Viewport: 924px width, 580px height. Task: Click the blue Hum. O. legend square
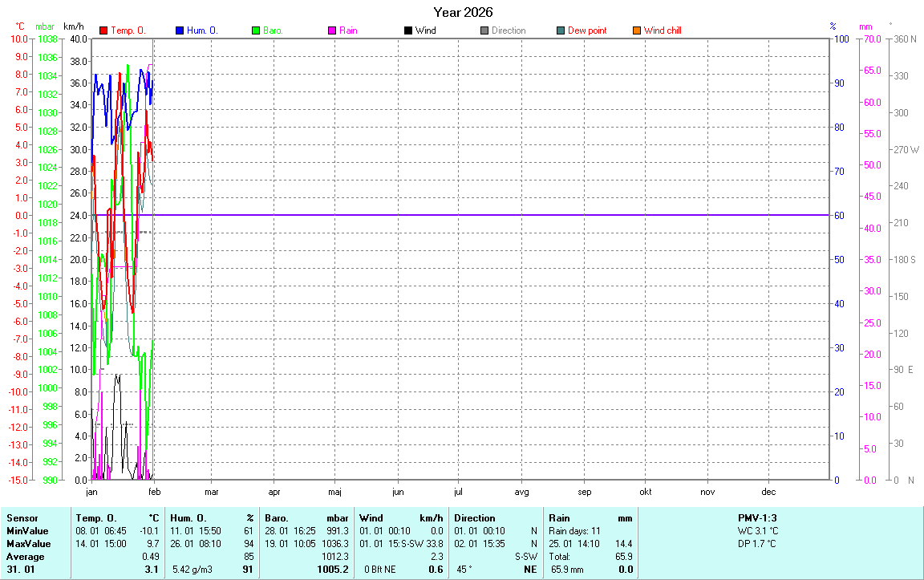pos(180,30)
